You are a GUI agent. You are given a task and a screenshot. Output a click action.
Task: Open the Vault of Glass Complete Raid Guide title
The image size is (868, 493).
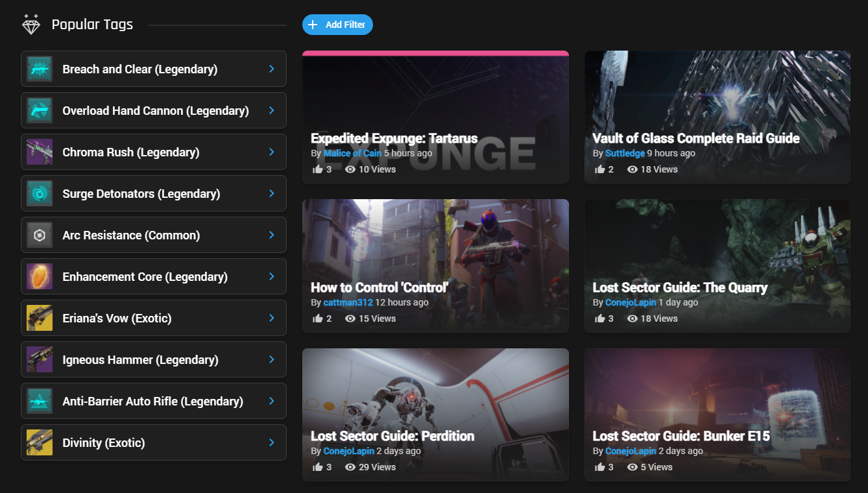(695, 138)
